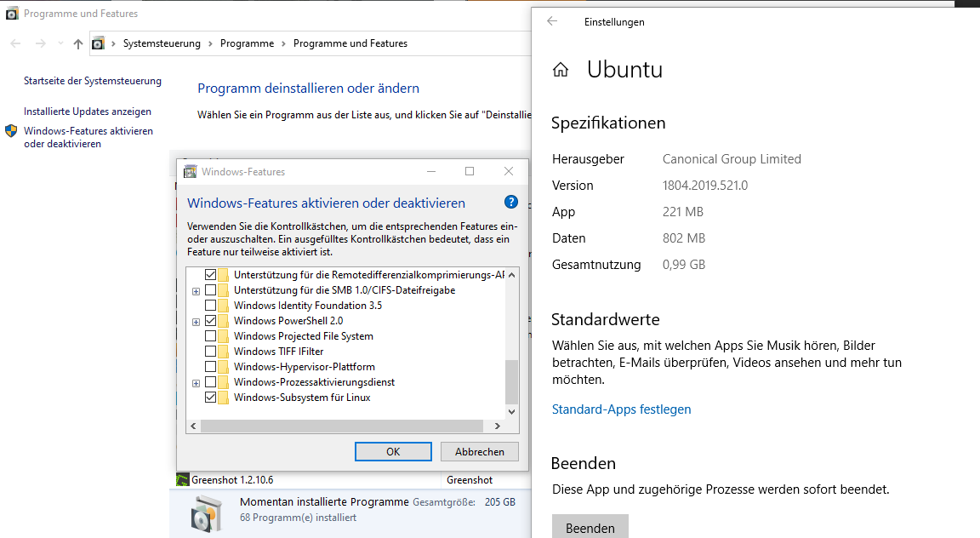
Task: Click folder icon of Windows Identity Foundation 3.5
Action: (x=223, y=306)
